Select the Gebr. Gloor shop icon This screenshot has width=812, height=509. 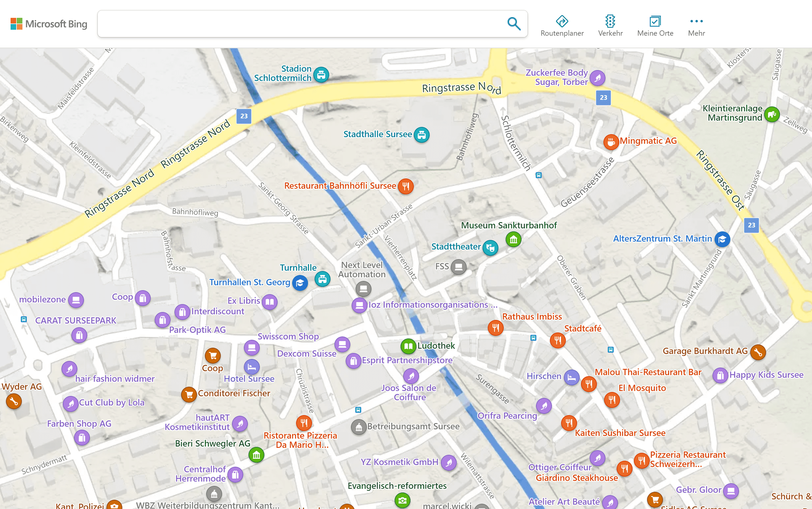[731, 491]
